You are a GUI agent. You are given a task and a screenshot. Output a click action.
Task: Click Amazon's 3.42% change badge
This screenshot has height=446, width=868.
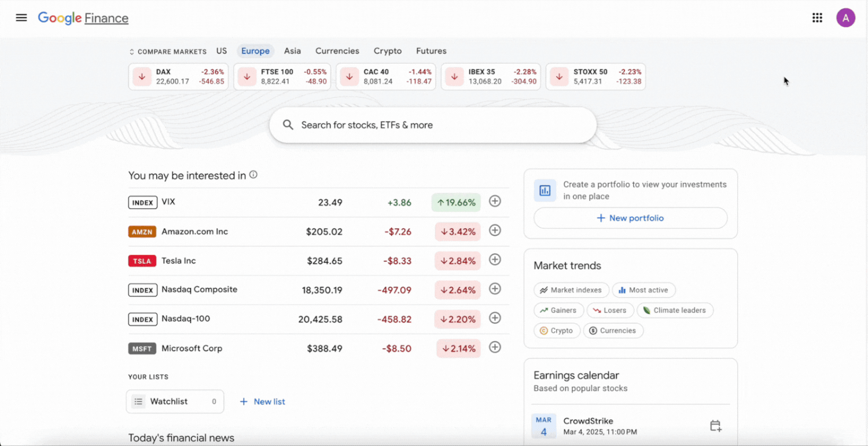pyautogui.click(x=458, y=232)
